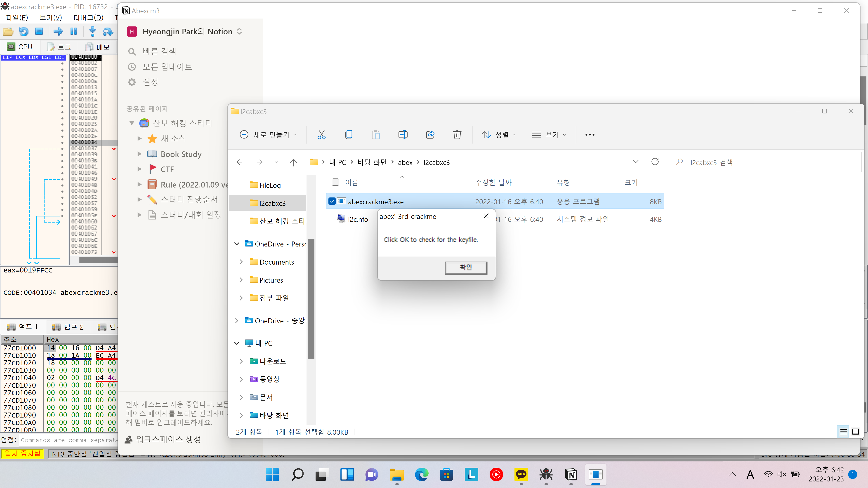Switch to 로그 tab in x64dbg
868x488 pixels.
[x=59, y=47]
